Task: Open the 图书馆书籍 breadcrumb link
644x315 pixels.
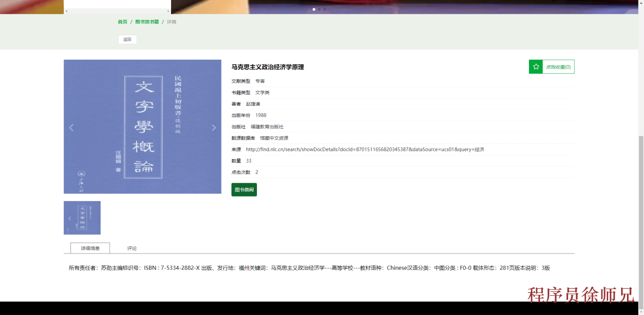Action: (146, 21)
